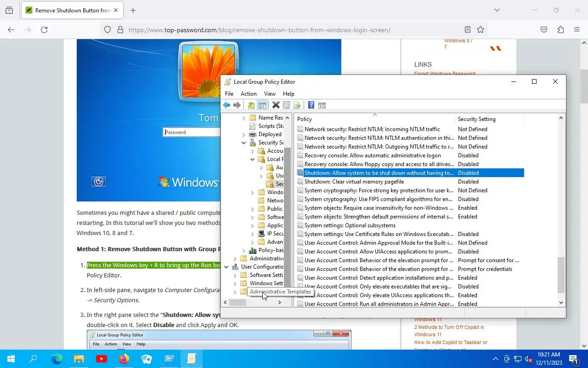Open Firefox Extensions puzzle icon

pyautogui.click(x=560, y=29)
